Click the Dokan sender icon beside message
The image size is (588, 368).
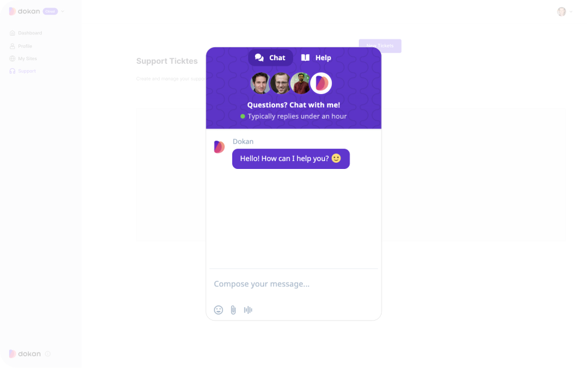pyautogui.click(x=219, y=147)
